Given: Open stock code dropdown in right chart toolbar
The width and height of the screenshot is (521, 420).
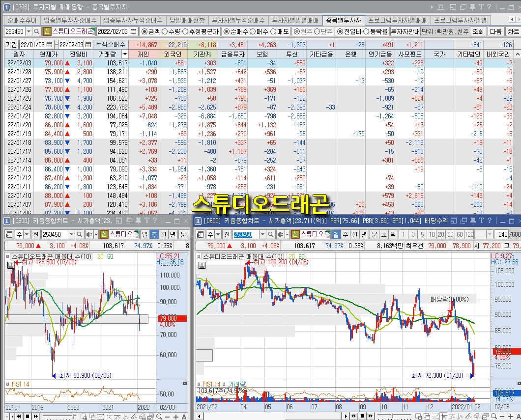Looking at the screenshot, I should tap(262, 234).
